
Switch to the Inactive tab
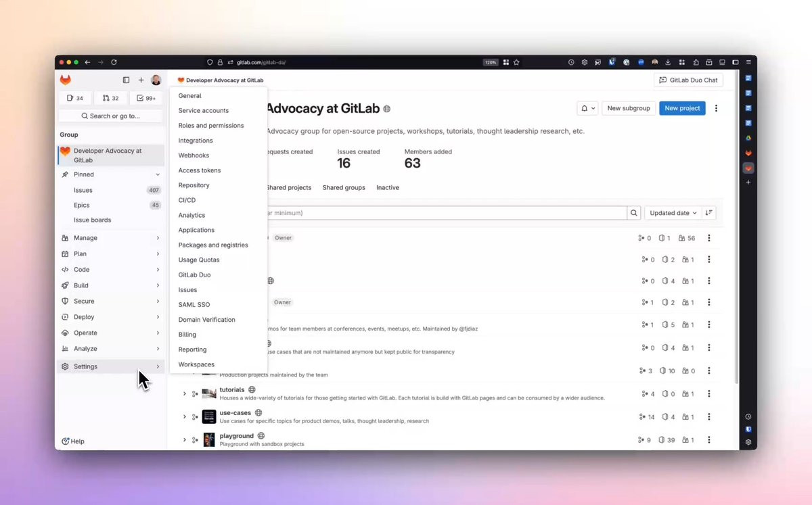tap(388, 187)
